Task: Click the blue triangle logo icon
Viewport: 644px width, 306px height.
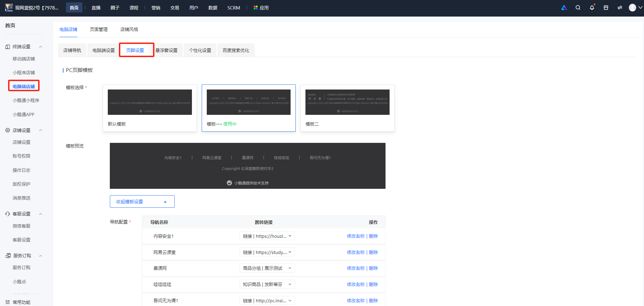Action: [564, 7]
